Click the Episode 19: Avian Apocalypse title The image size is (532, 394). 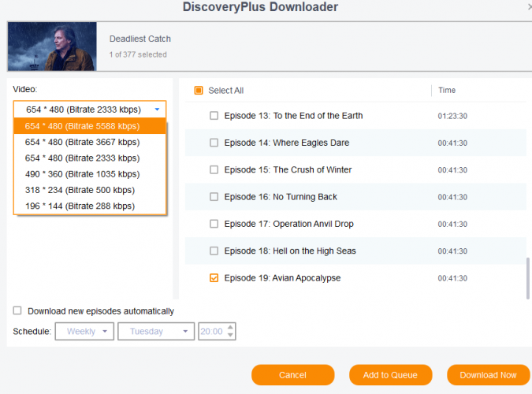pyautogui.click(x=282, y=278)
